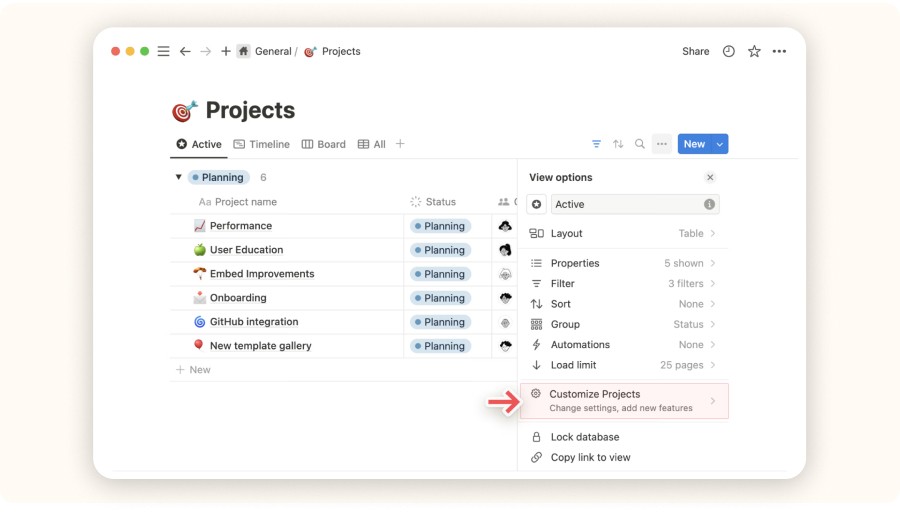Click the New template gallery assignee avatar
The height and width of the screenshot is (515, 900).
tap(505, 346)
